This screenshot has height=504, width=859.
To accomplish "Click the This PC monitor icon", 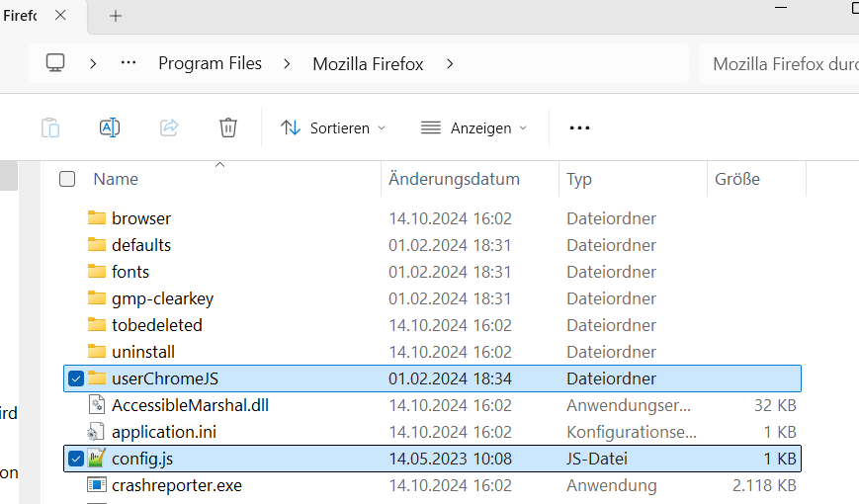I will [55, 63].
